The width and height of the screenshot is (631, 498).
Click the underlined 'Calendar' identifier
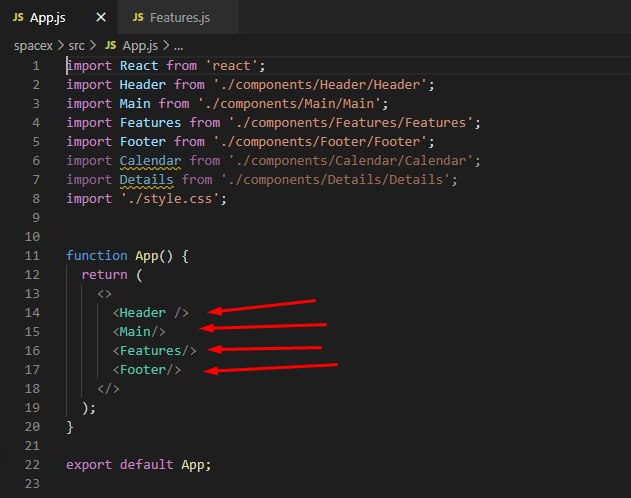click(x=151, y=161)
